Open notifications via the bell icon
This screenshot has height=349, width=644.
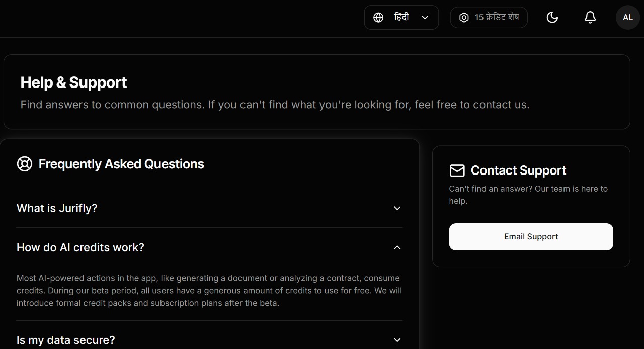coord(590,18)
